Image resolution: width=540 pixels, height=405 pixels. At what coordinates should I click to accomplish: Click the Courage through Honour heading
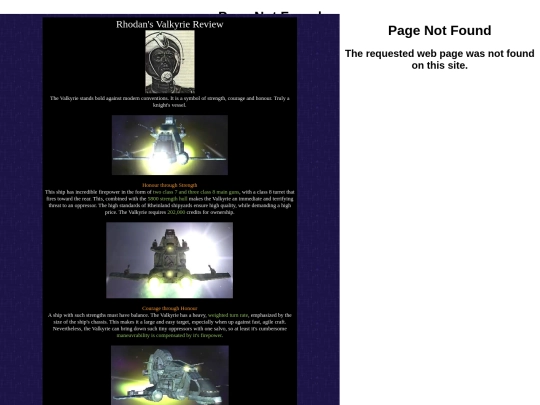click(x=170, y=309)
